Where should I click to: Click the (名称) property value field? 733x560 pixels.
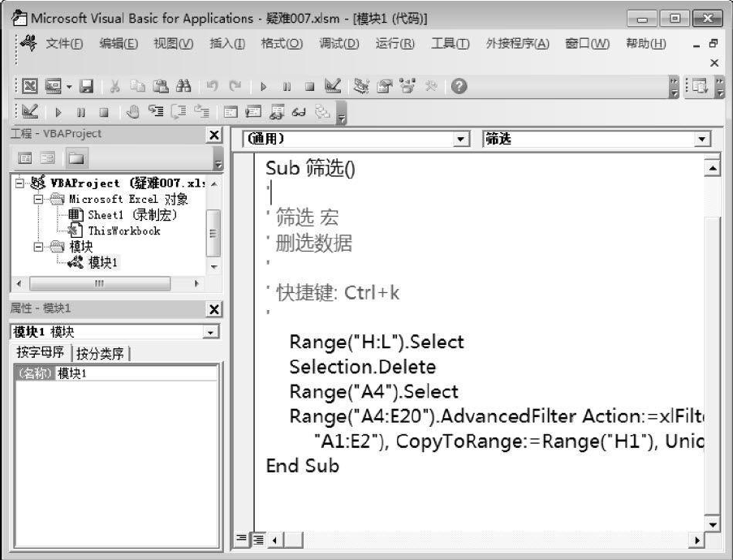click(136, 373)
